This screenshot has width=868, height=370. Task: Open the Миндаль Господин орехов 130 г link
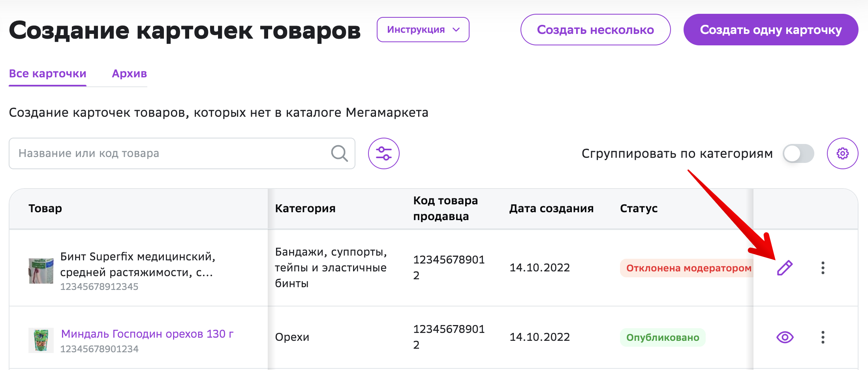[x=147, y=334]
